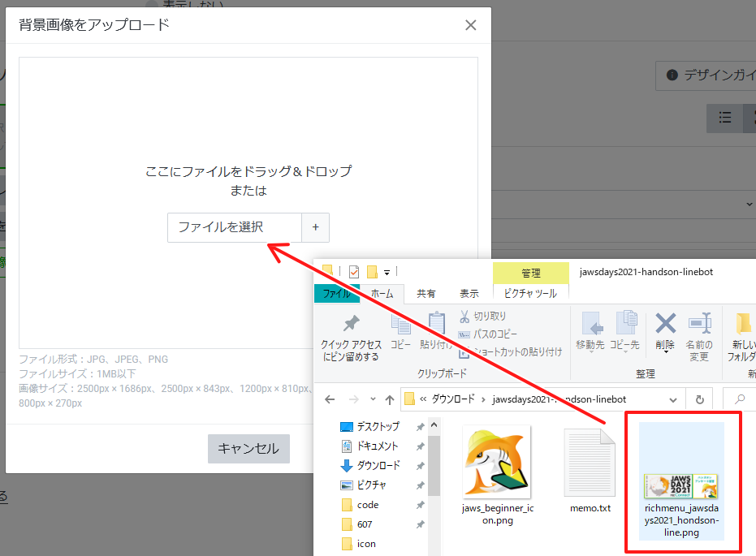Switch to the ホーム ribbon tab
Viewport: 756px width, 556px height.
[x=382, y=293]
